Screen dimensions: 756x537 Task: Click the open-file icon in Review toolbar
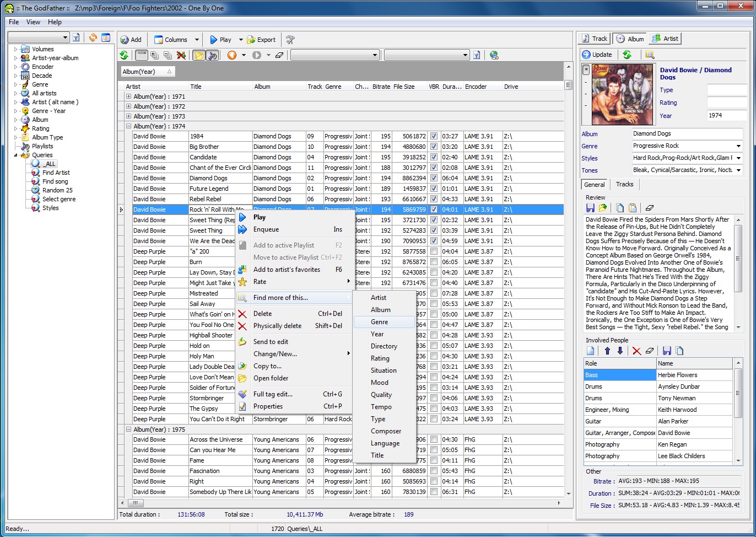point(603,208)
